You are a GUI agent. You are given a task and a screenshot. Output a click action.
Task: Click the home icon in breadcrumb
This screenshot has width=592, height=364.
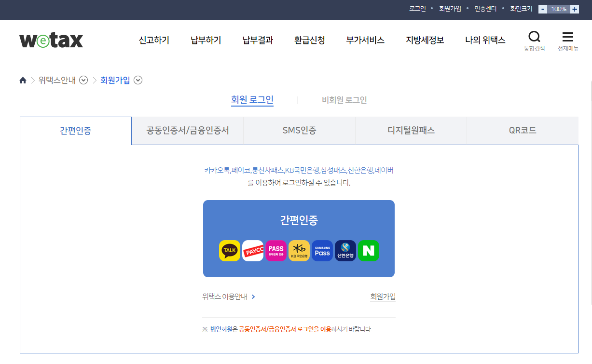pos(23,81)
